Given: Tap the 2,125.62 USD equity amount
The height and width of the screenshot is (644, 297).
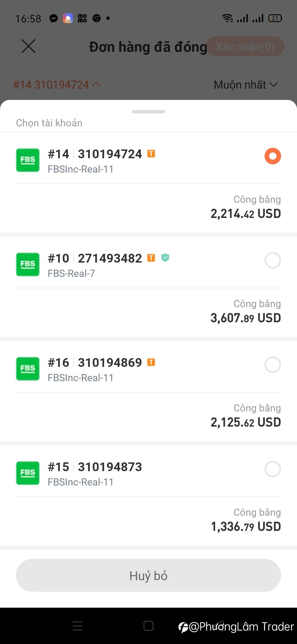Looking at the screenshot, I should click(x=246, y=422).
